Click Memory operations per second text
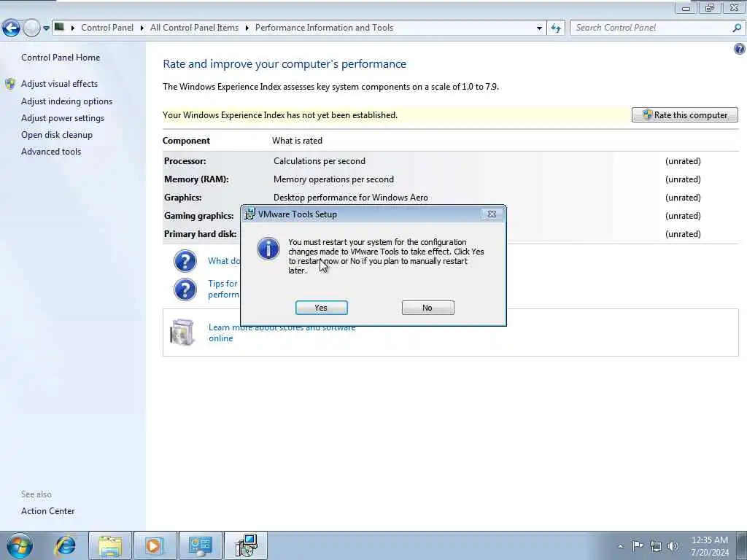The image size is (747, 560). 333,179
